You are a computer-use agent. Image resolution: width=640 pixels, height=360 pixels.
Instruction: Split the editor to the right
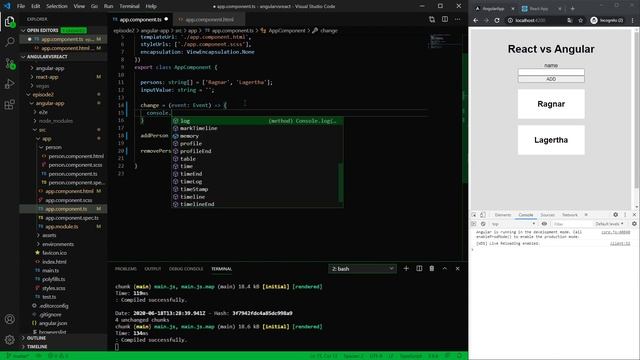click(445, 19)
